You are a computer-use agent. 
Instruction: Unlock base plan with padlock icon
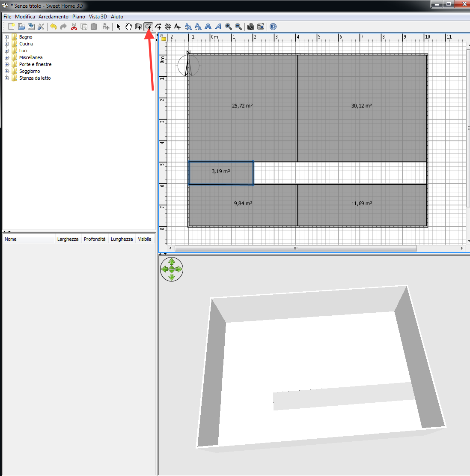coord(163,38)
